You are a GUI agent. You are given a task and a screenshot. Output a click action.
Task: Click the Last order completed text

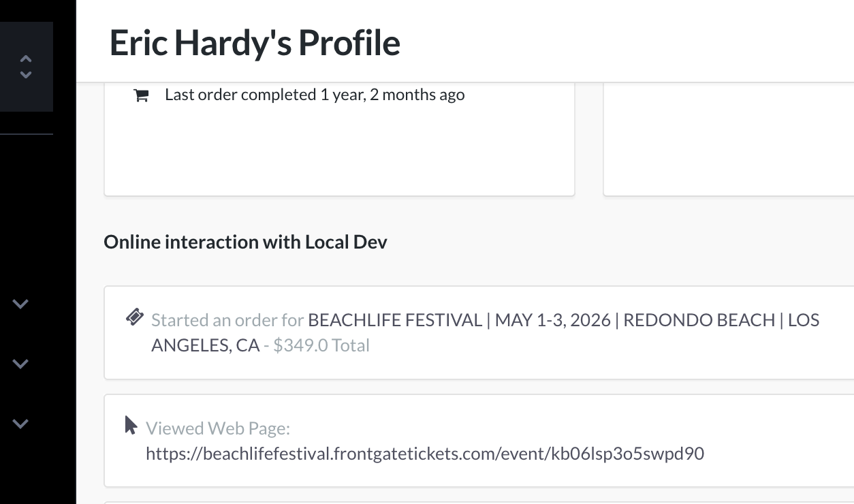click(315, 95)
